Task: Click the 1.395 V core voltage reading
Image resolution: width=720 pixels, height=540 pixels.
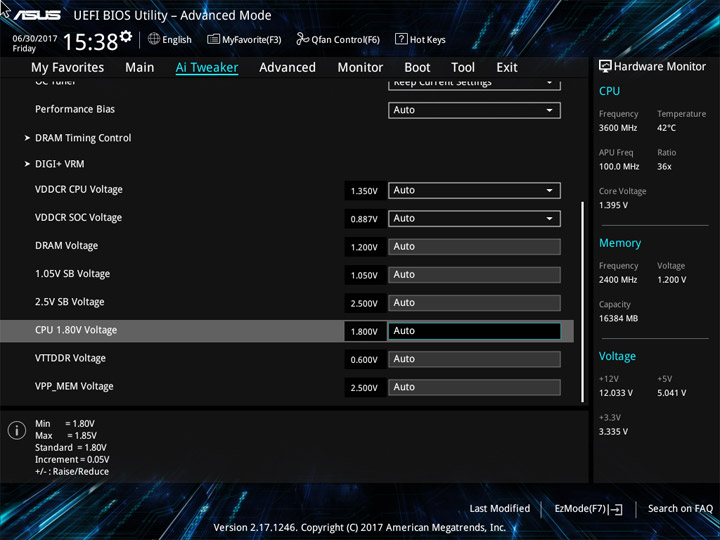Action: (613, 205)
